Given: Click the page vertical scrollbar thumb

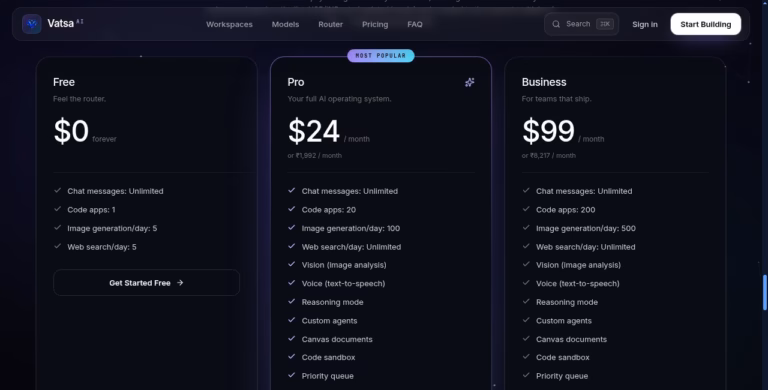Looking at the screenshot, I should 765,292.
